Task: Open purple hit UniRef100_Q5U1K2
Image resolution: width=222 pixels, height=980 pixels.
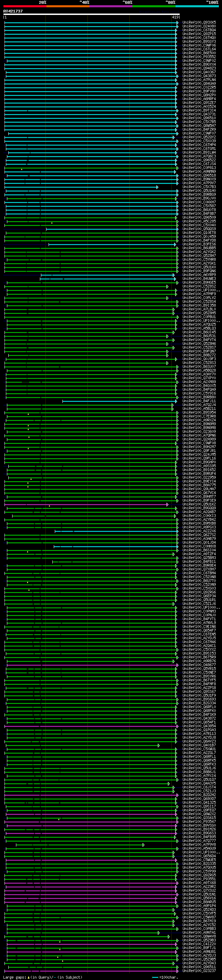Action: [x=199, y=504]
